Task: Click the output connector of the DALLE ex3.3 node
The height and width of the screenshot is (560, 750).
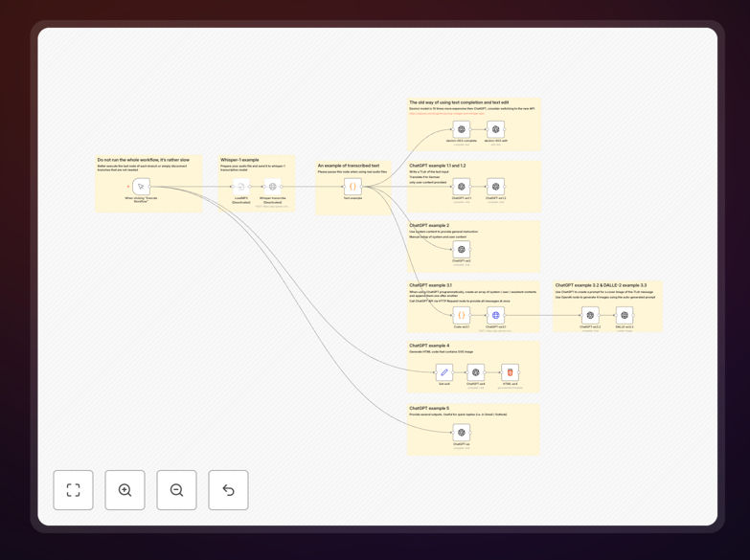Action: [x=635, y=315]
